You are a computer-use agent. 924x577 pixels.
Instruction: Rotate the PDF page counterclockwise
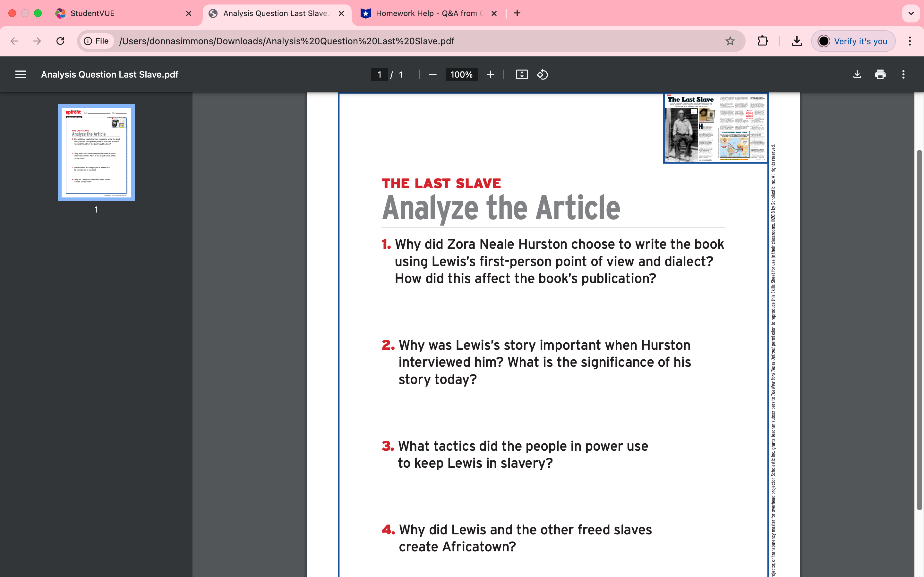pyautogui.click(x=543, y=74)
